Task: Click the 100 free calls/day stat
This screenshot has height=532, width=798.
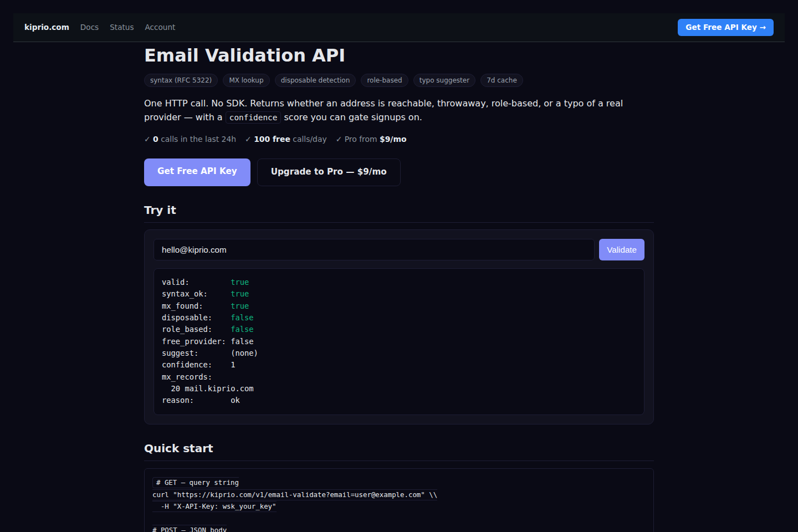Action: [286, 139]
